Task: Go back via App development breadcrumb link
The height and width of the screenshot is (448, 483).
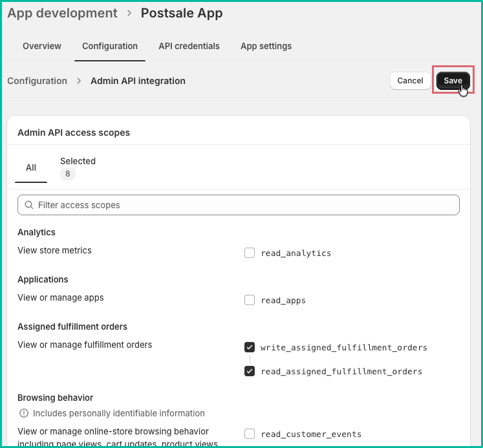Action: pyautogui.click(x=62, y=13)
